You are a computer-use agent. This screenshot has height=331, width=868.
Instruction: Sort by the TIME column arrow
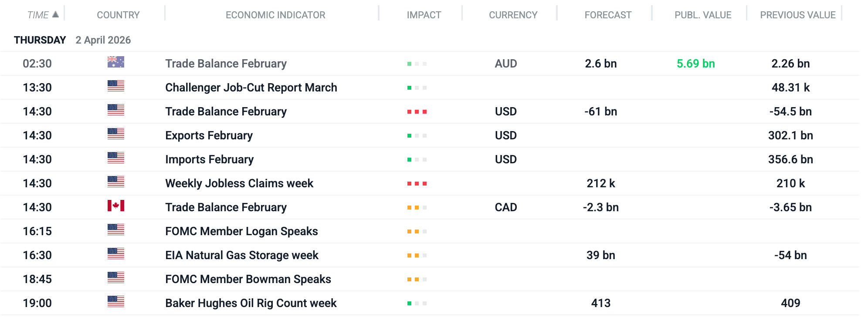pyautogui.click(x=55, y=14)
